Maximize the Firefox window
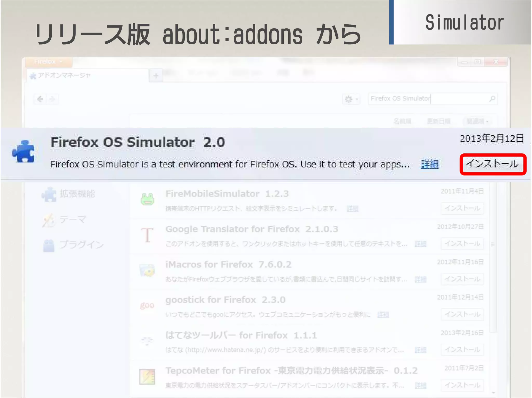 point(477,62)
